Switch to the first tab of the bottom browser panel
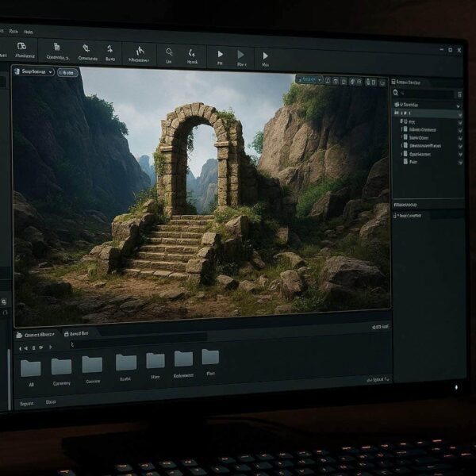The width and height of the screenshot is (476, 476). click(x=36, y=335)
